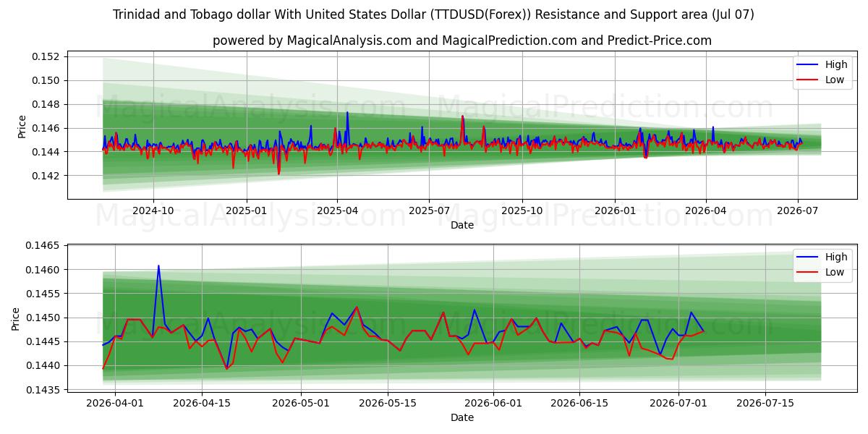This screenshot has height=434, width=868.
Task: Click the 2026-07-15 x-axis tick label
Action: point(765,403)
